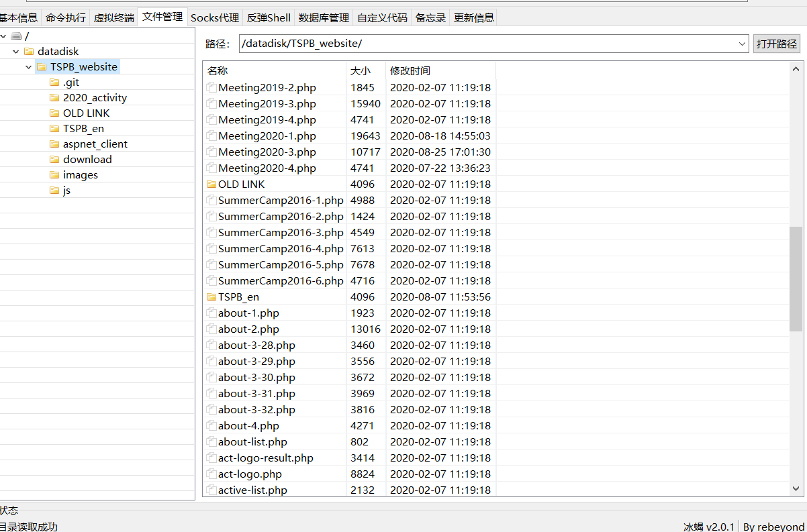Click the file list scrollbar down arrow
807x532 pixels.
(x=796, y=489)
